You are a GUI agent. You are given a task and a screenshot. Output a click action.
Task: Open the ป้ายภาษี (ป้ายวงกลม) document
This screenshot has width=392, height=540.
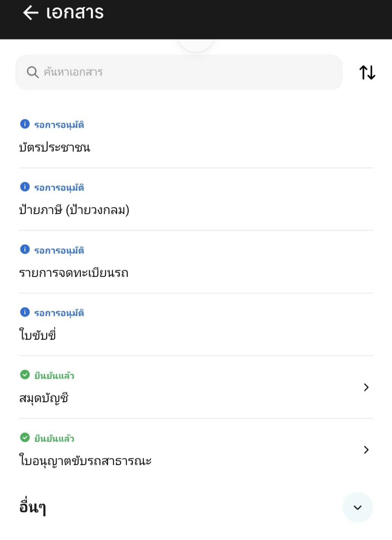pos(74,210)
